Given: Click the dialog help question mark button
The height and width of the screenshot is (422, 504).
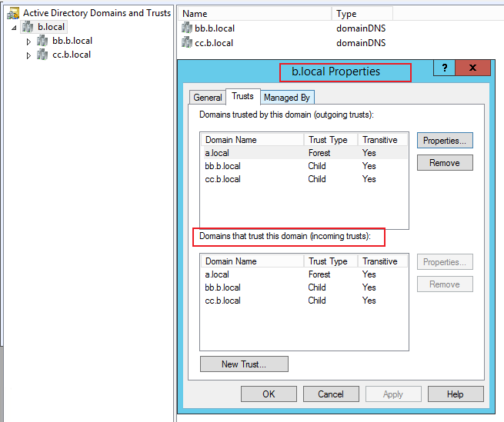Looking at the screenshot, I should click(x=444, y=68).
